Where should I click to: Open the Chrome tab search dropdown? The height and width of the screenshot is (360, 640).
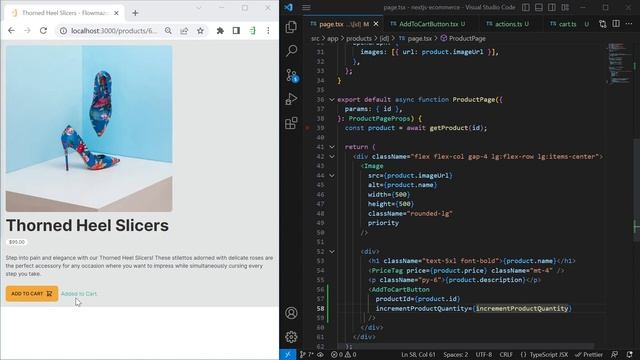click(x=198, y=8)
